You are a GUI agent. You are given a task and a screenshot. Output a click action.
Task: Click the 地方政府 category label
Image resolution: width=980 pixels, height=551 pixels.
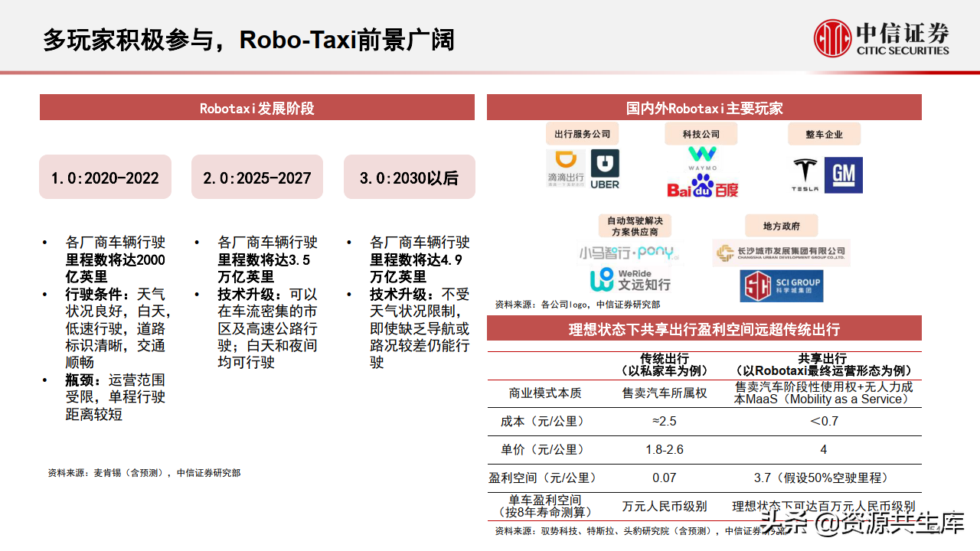pos(782,226)
